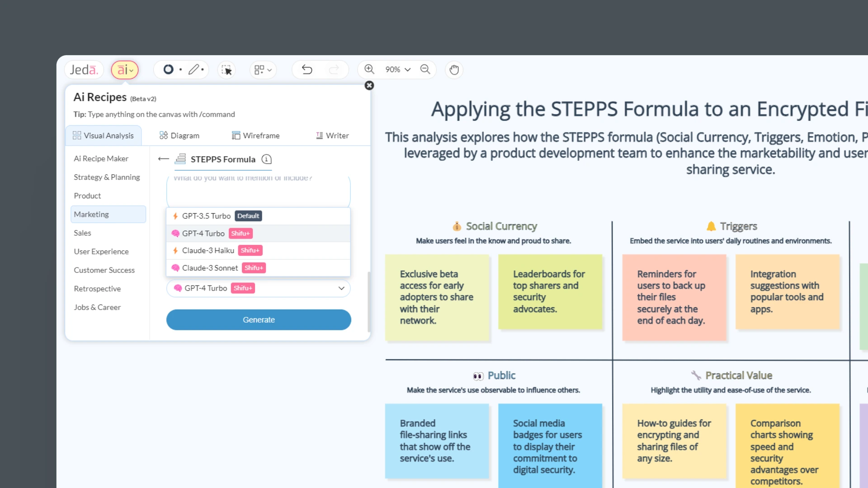Open the 90% zoom level dropdown
Screen dimensions: 868x488
tap(398, 70)
